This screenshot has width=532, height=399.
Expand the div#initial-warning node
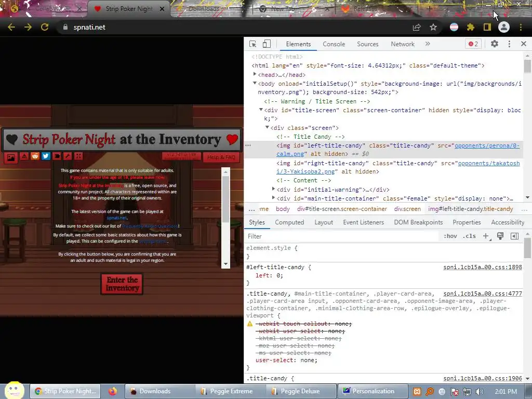(273, 189)
